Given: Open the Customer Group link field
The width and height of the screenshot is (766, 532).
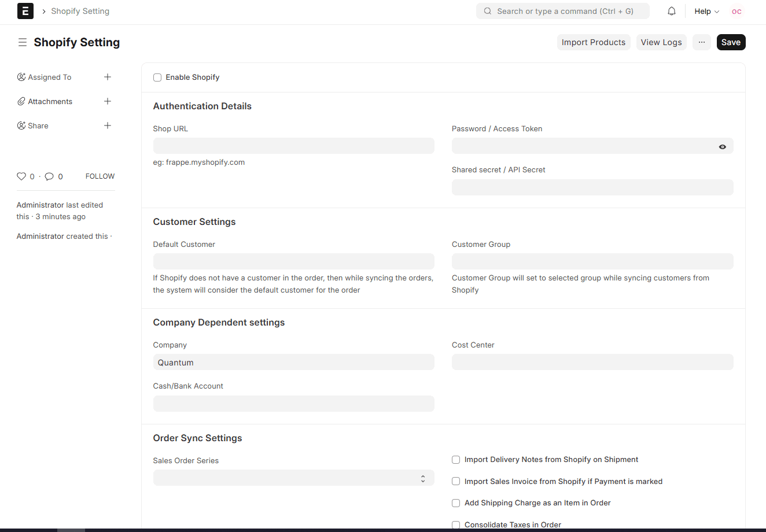Looking at the screenshot, I should pyautogui.click(x=592, y=261).
